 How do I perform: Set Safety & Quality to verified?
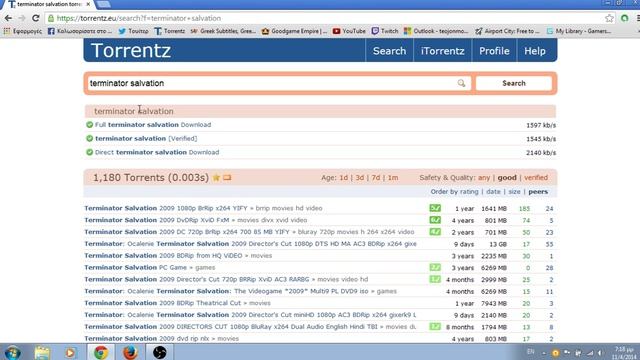(x=536, y=178)
